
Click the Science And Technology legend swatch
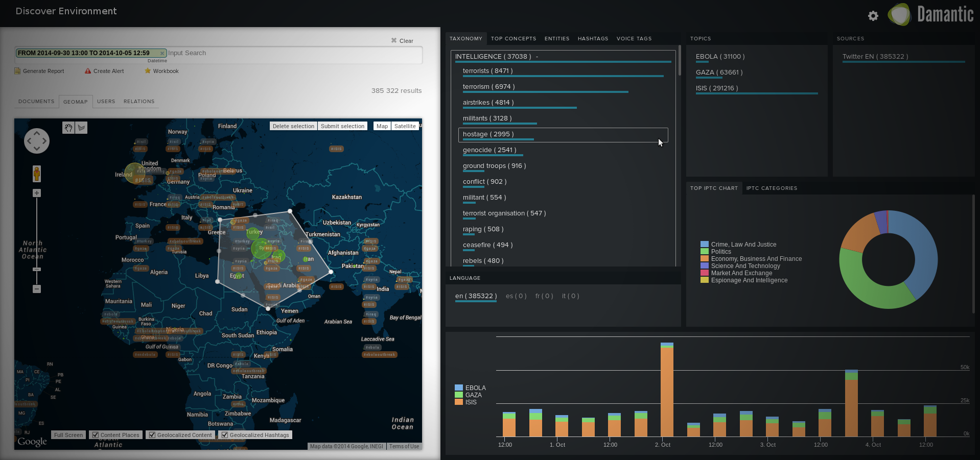click(705, 266)
